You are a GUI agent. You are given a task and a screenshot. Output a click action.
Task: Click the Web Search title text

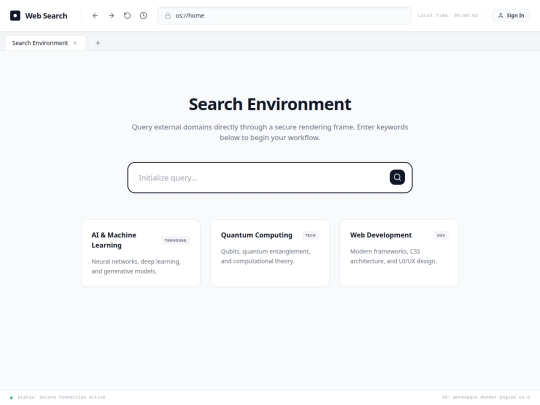pos(46,16)
